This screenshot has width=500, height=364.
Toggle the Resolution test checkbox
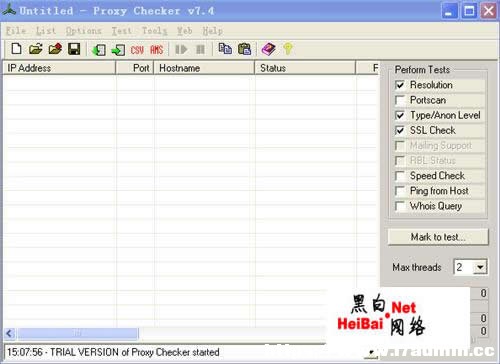(x=400, y=85)
